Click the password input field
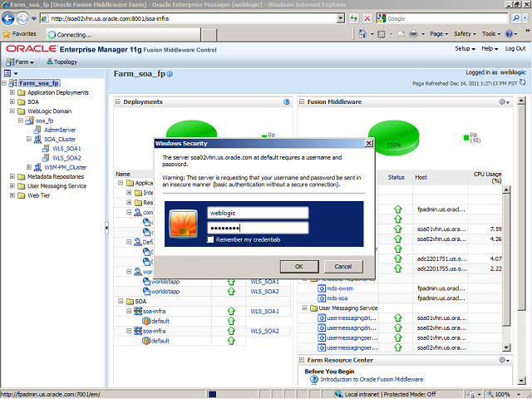Viewport: 532px width, 399px height. (258, 227)
